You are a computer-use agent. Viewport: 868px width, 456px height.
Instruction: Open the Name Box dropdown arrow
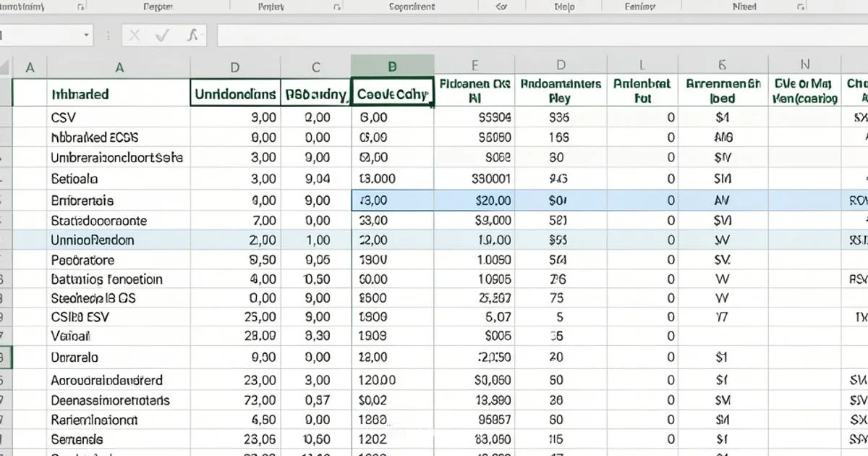pos(85,33)
